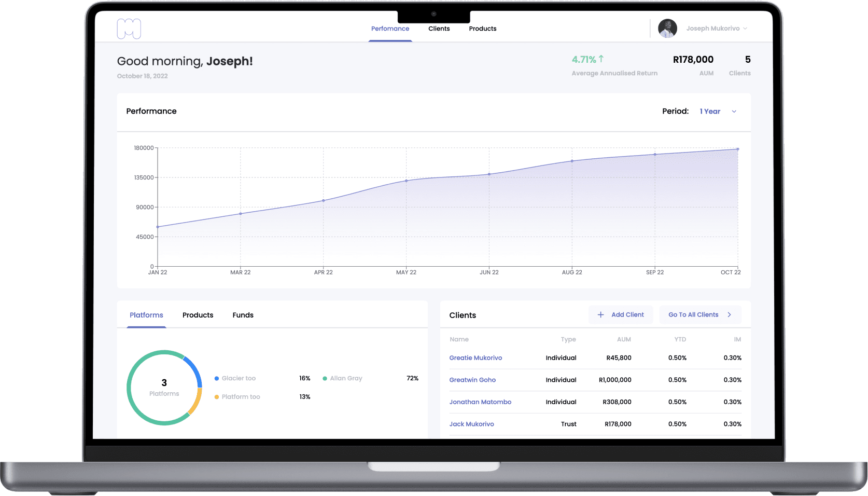
Task: Open the Period 1 Year dropdown
Action: 718,112
